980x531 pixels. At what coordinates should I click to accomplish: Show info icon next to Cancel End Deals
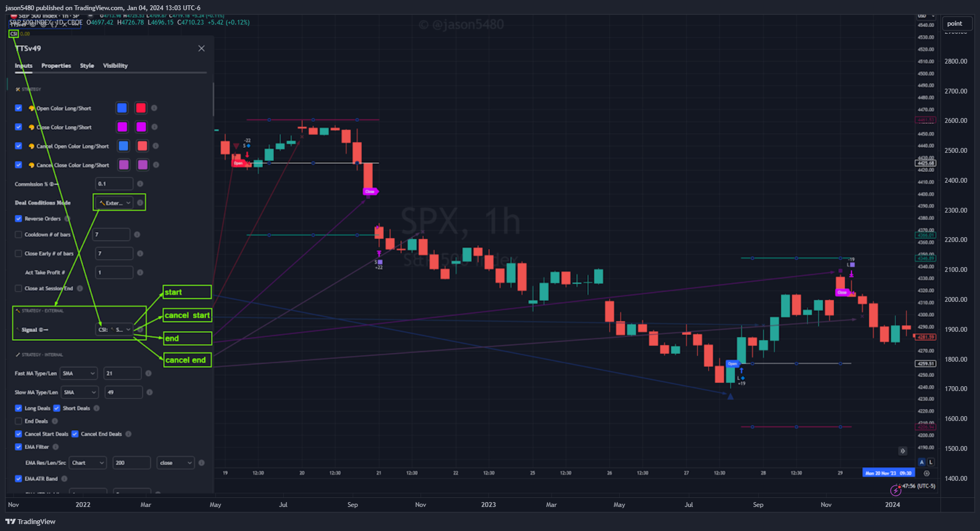[128, 434]
